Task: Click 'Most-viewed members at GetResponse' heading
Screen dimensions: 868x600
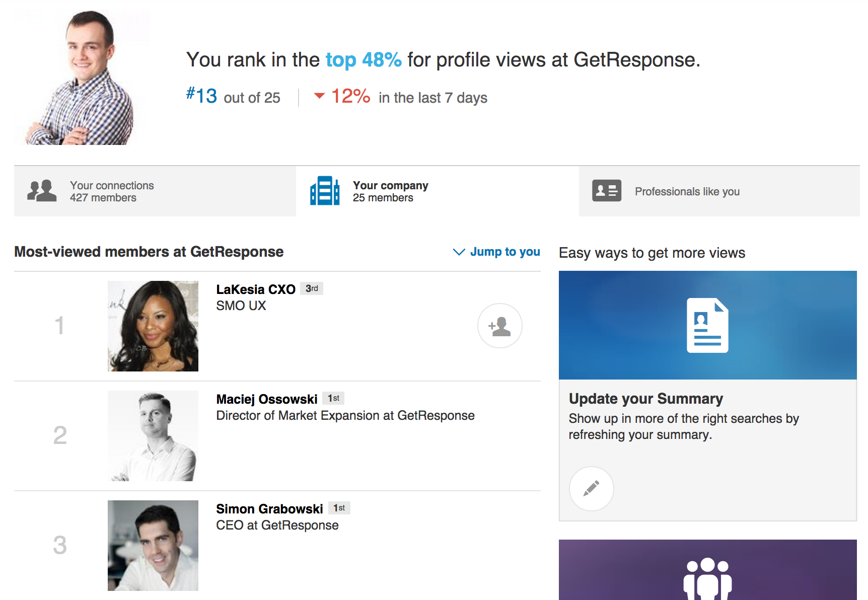Action: coord(149,252)
